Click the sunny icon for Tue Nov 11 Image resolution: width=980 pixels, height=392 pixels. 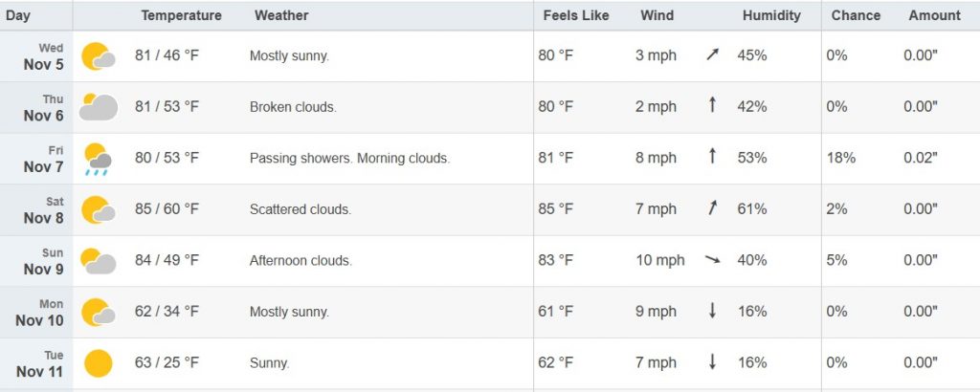pyautogui.click(x=98, y=363)
